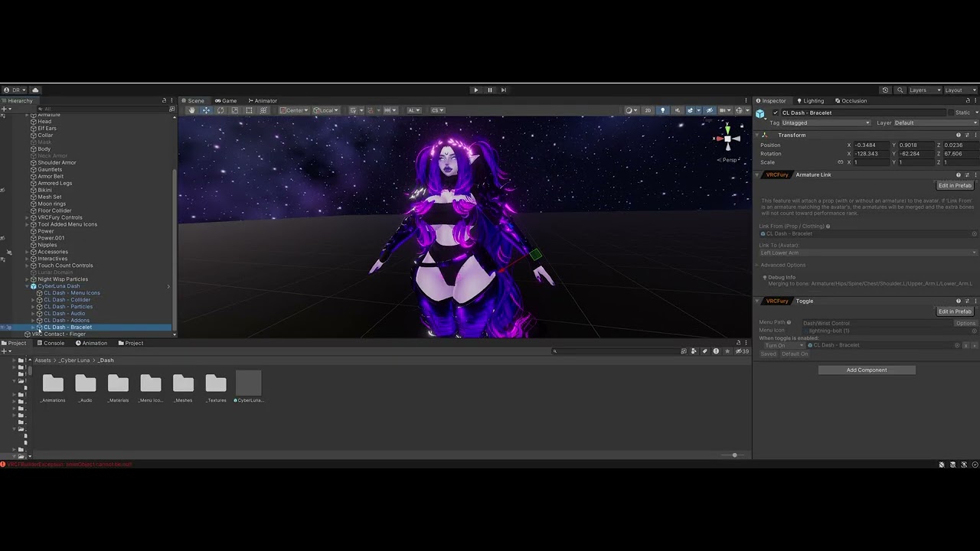This screenshot has width=980, height=551.
Task: Switch to the Occlusion tab
Action: coord(851,101)
